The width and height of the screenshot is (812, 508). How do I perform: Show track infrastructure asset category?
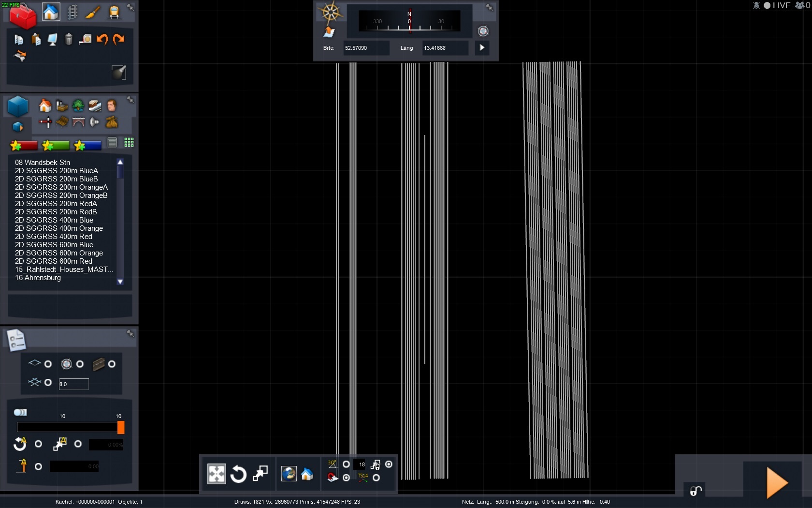(x=95, y=105)
